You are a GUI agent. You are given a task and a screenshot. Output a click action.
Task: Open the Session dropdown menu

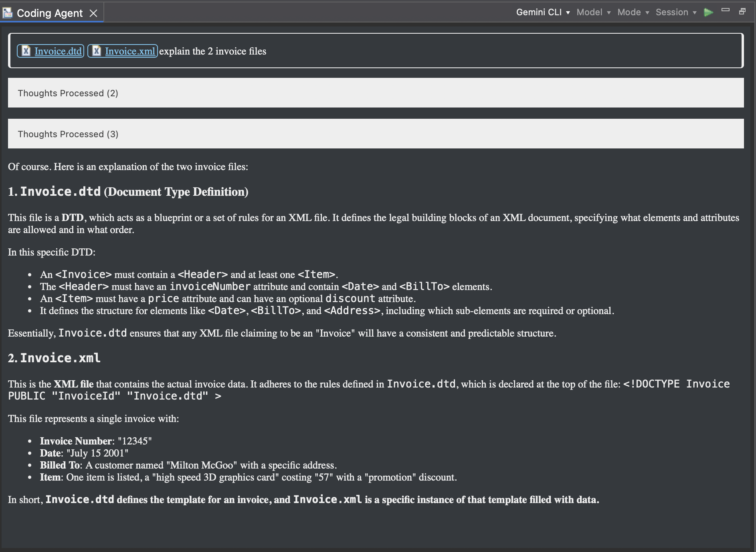676,12
